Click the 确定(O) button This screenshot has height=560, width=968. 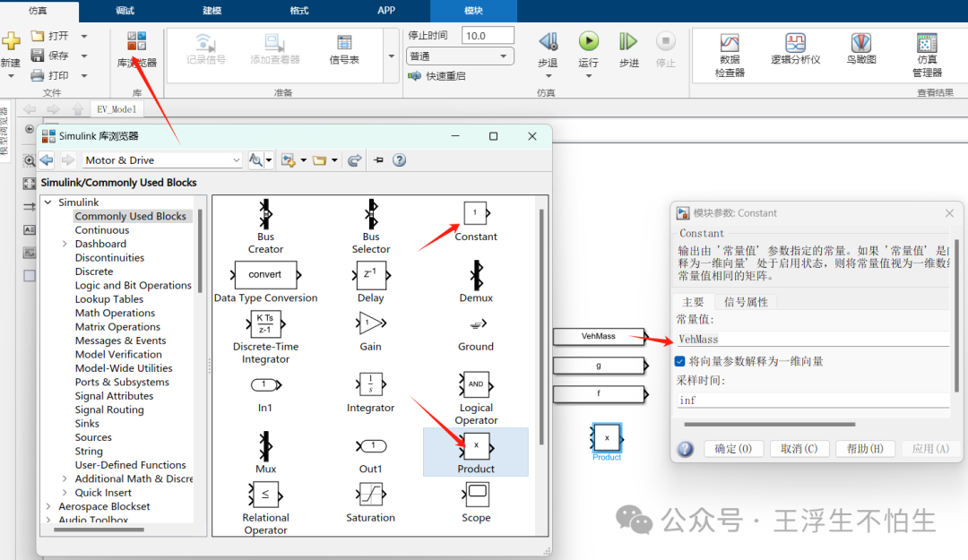pyautogui.click(x=733, y=449)
